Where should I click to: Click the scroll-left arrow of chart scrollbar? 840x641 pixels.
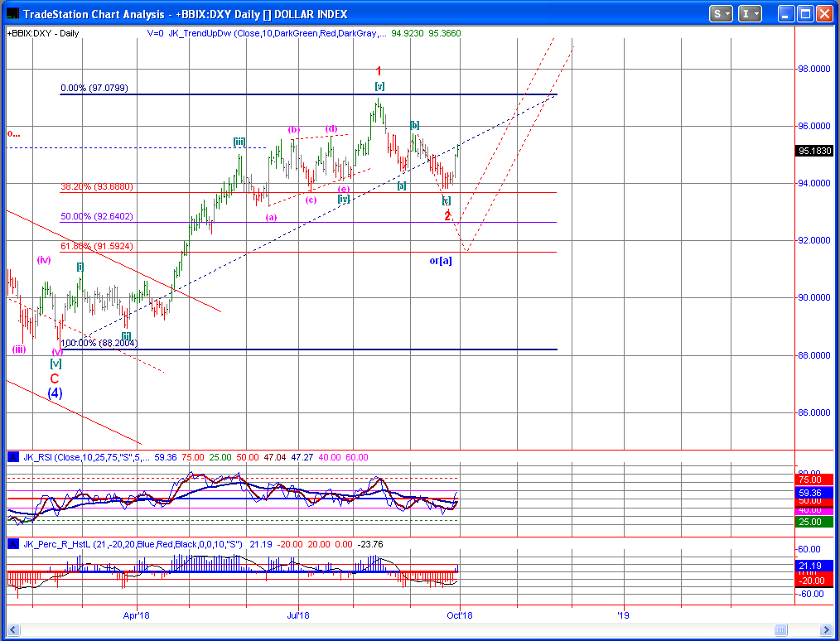coord(13,629)
